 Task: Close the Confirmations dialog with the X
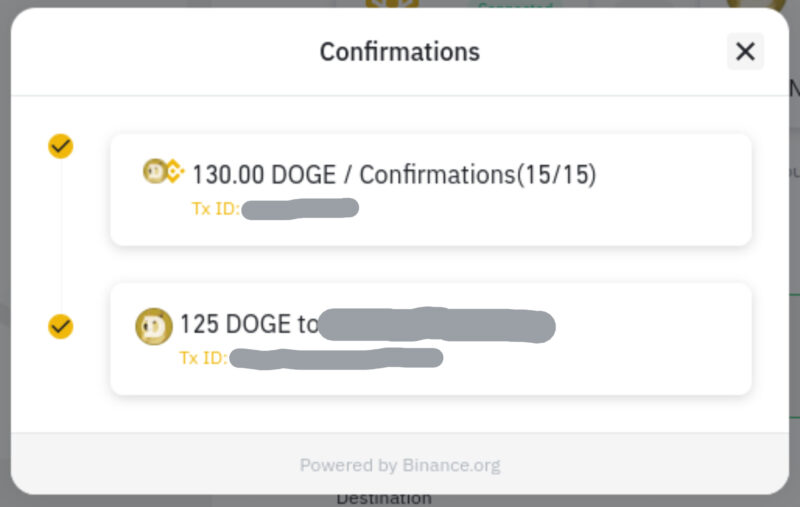point(745,52)
